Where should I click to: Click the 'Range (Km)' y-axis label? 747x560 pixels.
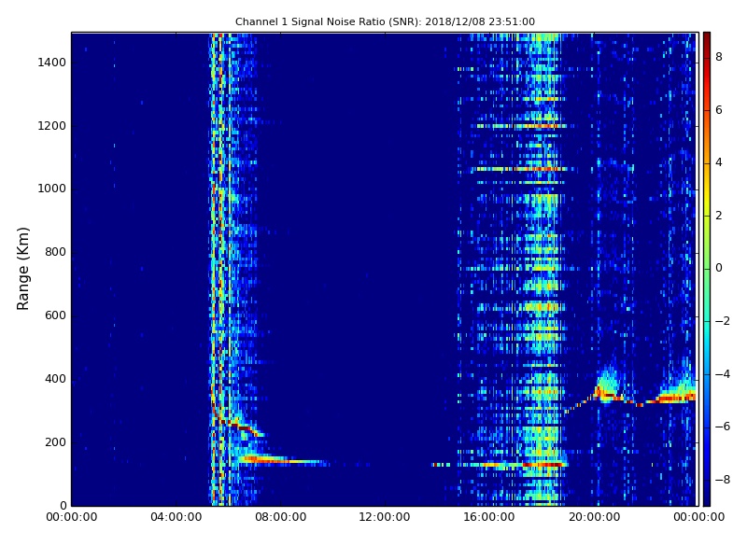point(22,269)
